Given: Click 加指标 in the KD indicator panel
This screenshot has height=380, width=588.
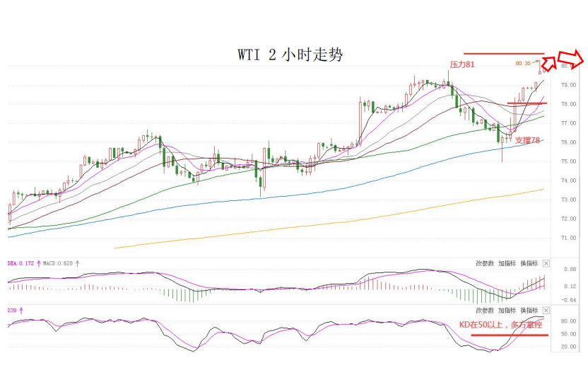Looking at the screenshot, I should click(x=507, y=311).
